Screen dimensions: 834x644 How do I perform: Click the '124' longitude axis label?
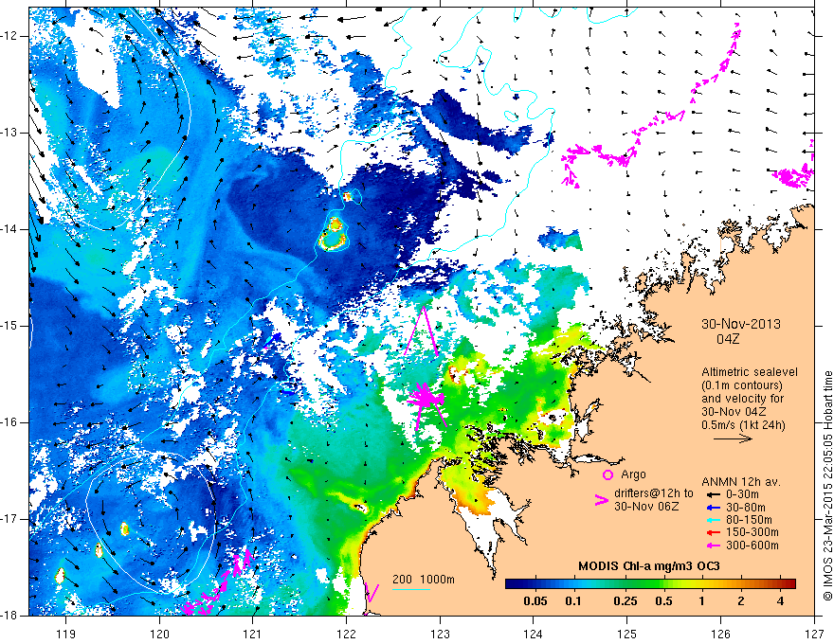click(533, 634)
